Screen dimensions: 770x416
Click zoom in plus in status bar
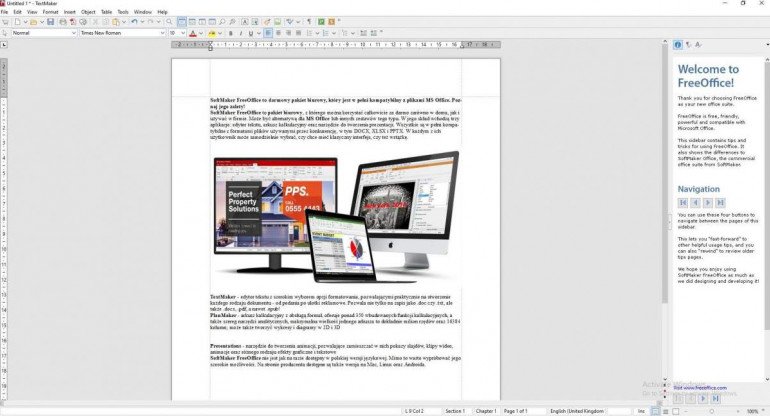tap(738, 411)
